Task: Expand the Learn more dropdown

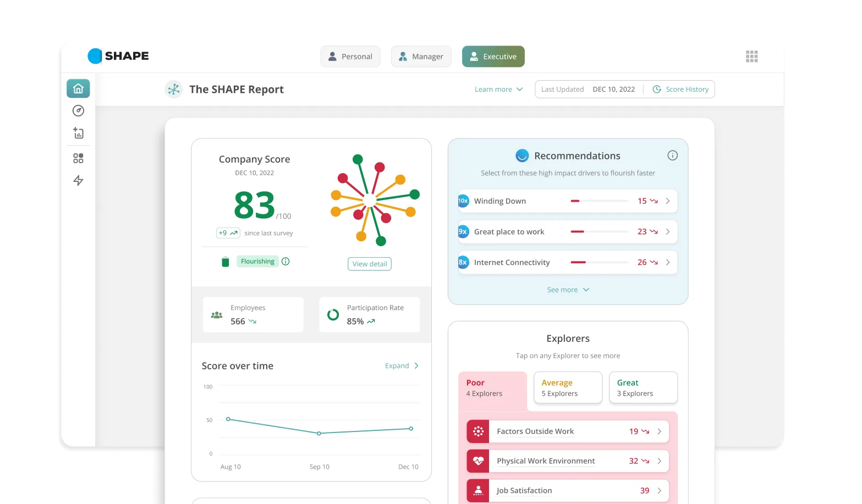Action: (498, 90)
